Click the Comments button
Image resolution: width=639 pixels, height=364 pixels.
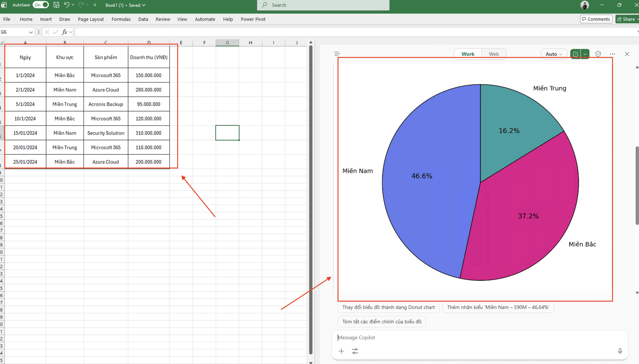tap(596, 19)
